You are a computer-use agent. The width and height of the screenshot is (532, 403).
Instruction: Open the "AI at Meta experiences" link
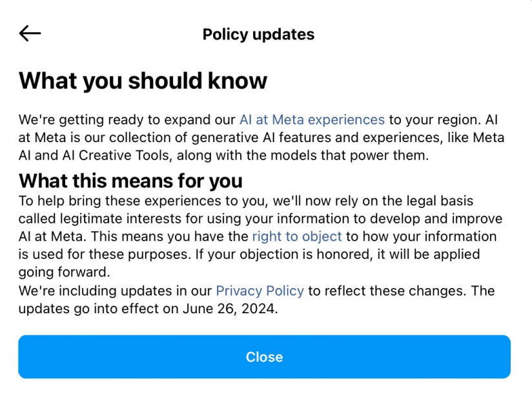(312, 119)
